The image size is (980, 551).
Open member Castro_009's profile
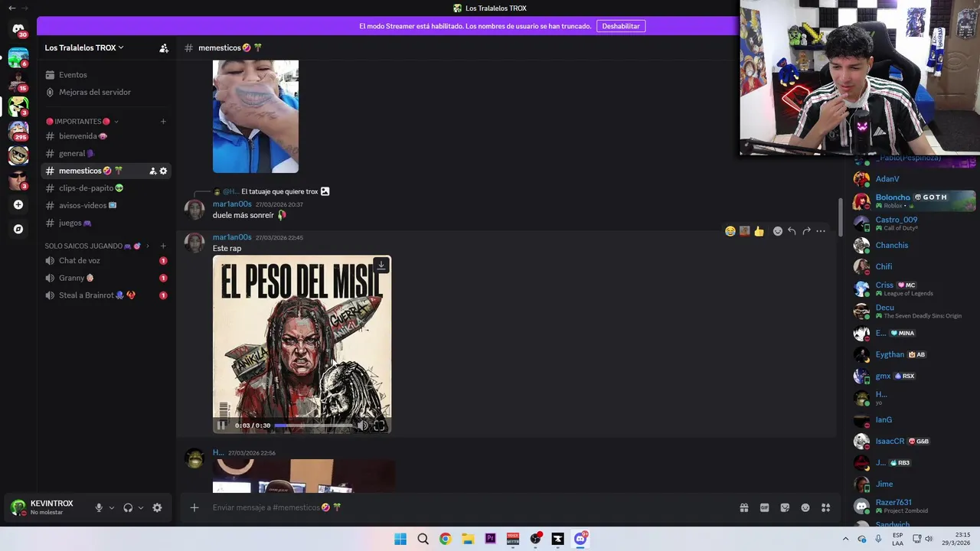click(914, 223)
